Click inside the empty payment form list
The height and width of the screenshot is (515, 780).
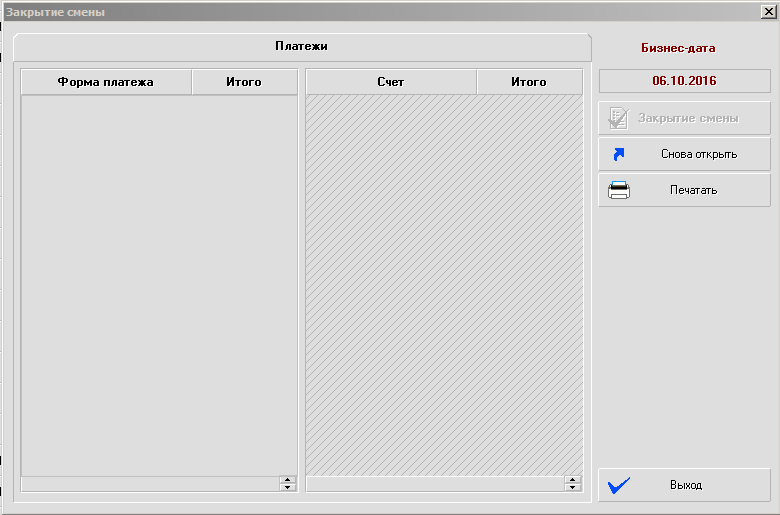(x=159, y=280)
